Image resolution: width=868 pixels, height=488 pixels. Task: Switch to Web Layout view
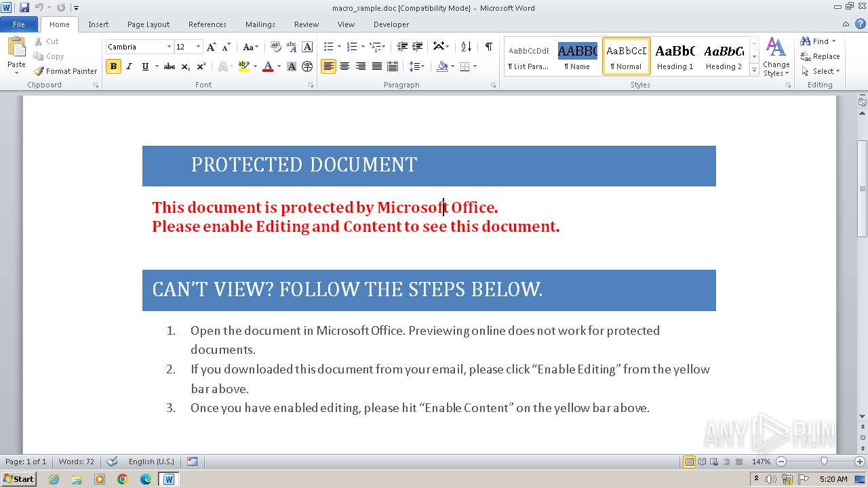pyautogui.click(x=713, y=462)
